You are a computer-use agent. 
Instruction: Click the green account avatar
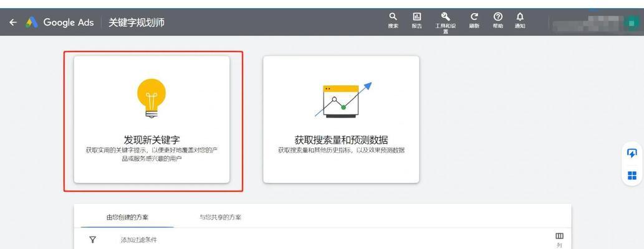point(630,23)
